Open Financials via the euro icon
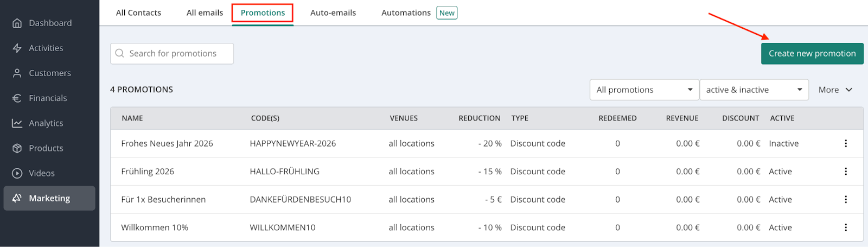The height and width of the screenshot is (247, 868). point(17,98)
